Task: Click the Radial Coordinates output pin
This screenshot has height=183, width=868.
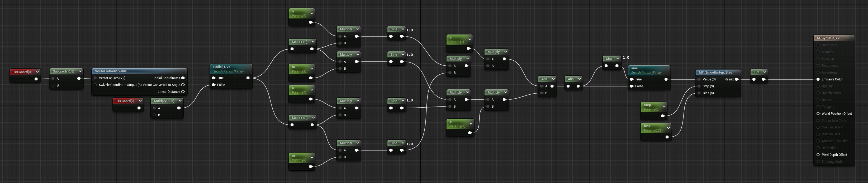Action: click(183, 78)
